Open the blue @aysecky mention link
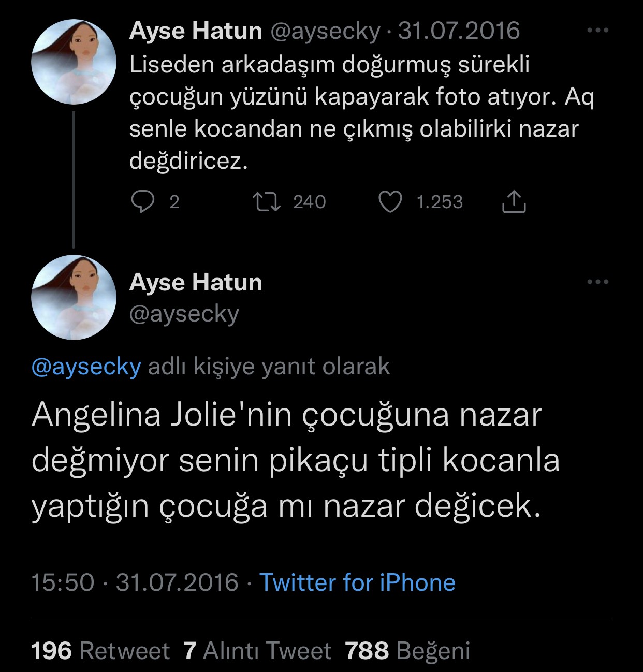643x672 pixels. (86, 367)
